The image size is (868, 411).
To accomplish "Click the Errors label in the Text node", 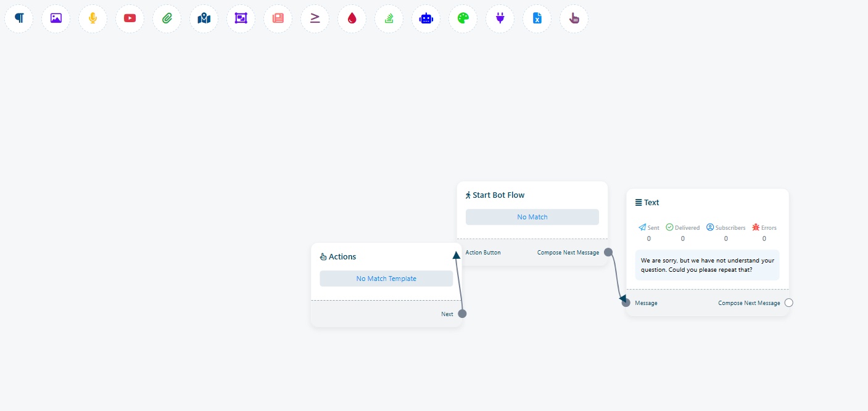I will point(769,228).
